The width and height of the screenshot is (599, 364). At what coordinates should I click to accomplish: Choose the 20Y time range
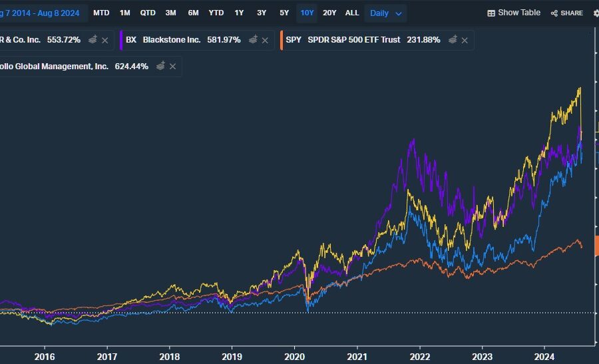point(329,13)
